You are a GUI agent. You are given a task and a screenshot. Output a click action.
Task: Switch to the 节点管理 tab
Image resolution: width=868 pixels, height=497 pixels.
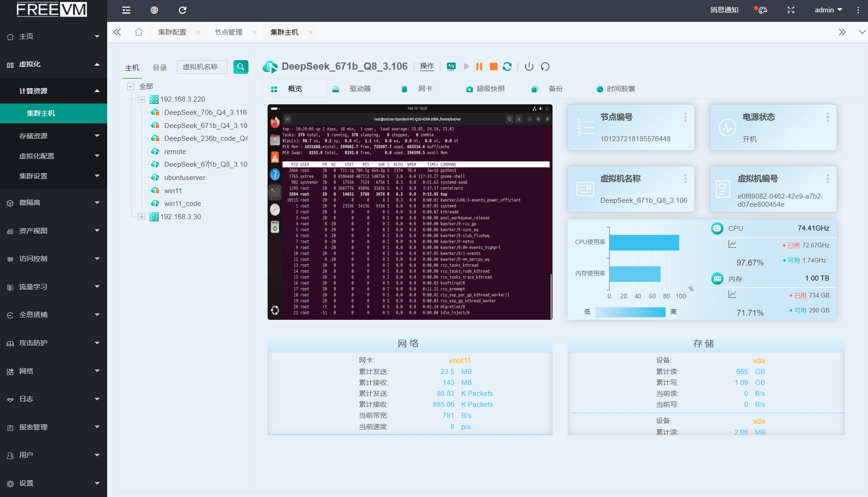click(x=228, y=32)
